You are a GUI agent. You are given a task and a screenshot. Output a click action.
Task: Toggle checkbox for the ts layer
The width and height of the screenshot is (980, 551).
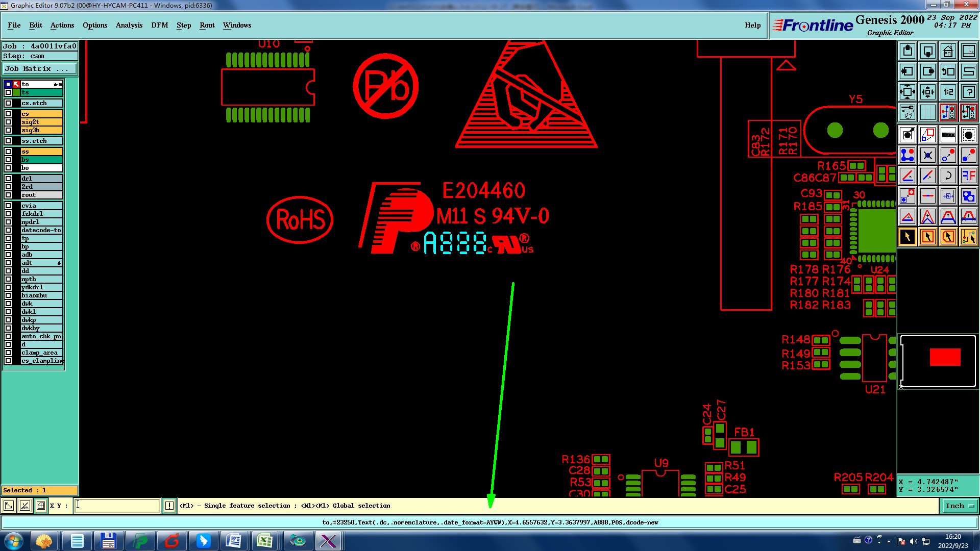click(8, 92)
